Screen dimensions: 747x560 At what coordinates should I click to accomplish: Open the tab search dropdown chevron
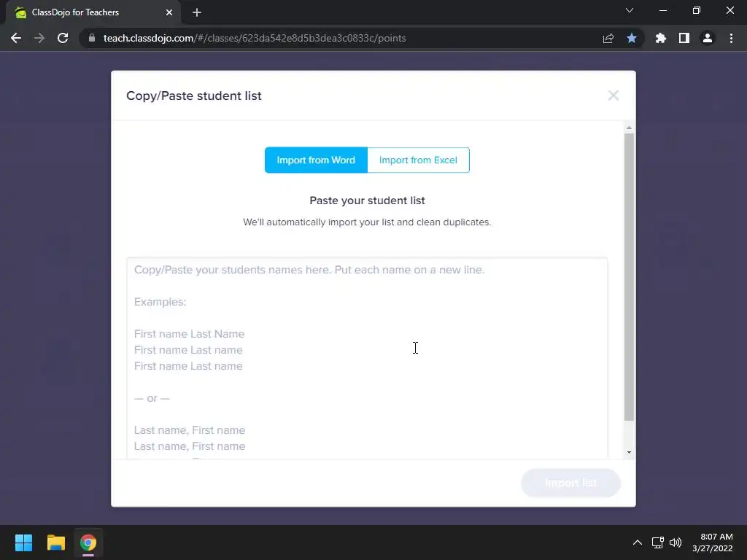[x=630, y=10]
